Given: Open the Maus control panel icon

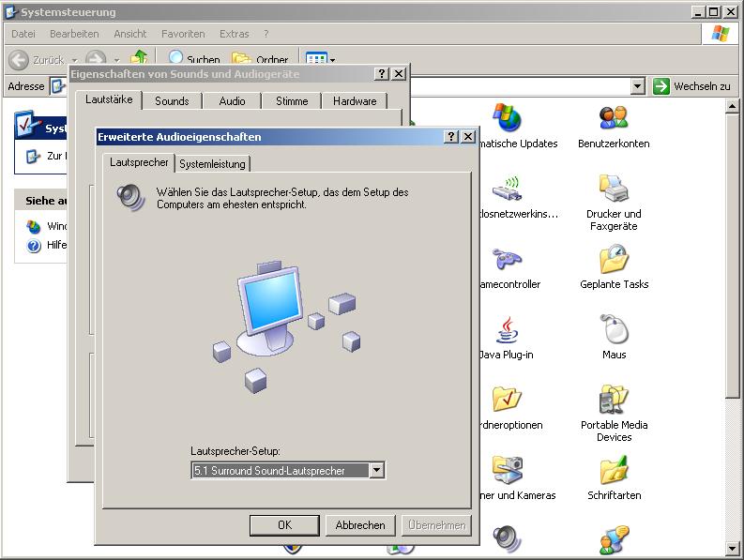Looking at the screenshot, I should (x=614, y=330).
